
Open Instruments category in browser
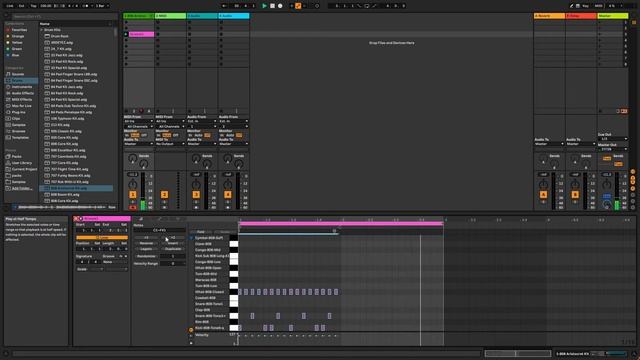22,87
